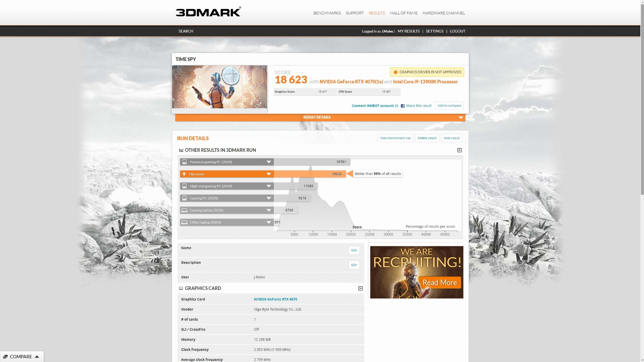The height and width of the screenshot is (362, 644).
Task: Click the 12 288 MB memory value
Action: [262, 340]
